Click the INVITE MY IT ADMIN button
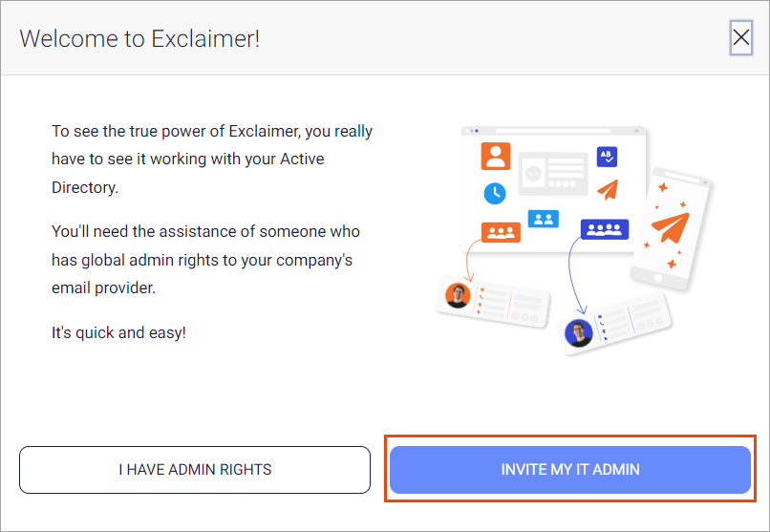Screen dimensions: 770x532 (x=569, y=469)
